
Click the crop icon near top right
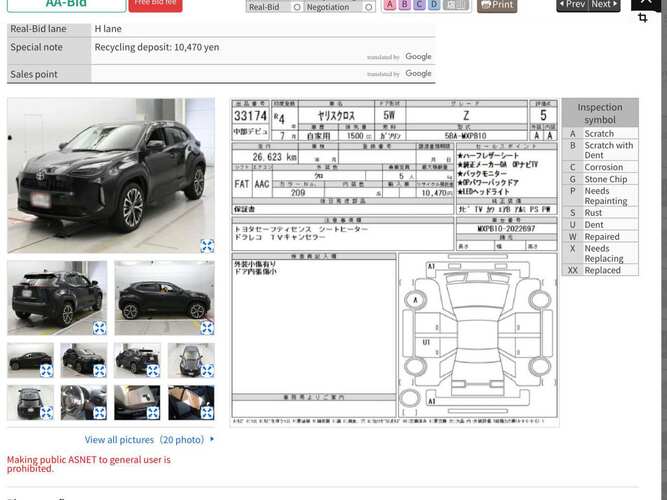pos(643,18)
